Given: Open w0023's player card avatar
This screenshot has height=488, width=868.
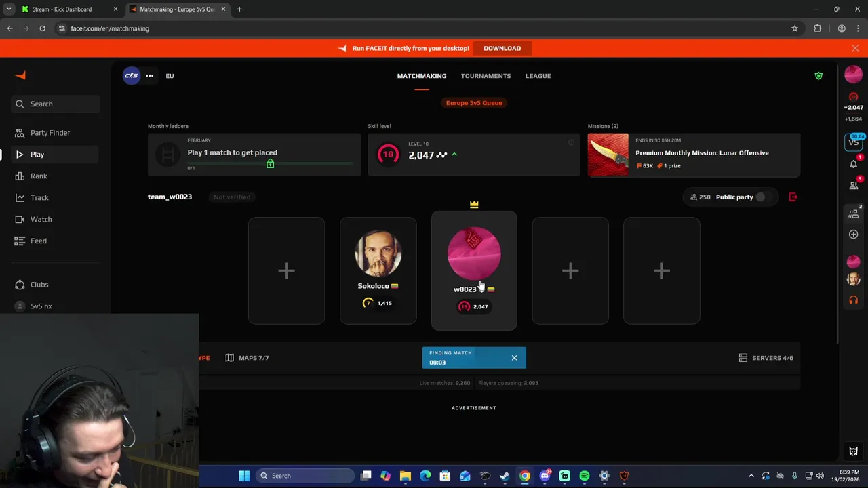Looking at the screenshot, I should (x=474, y=253).
